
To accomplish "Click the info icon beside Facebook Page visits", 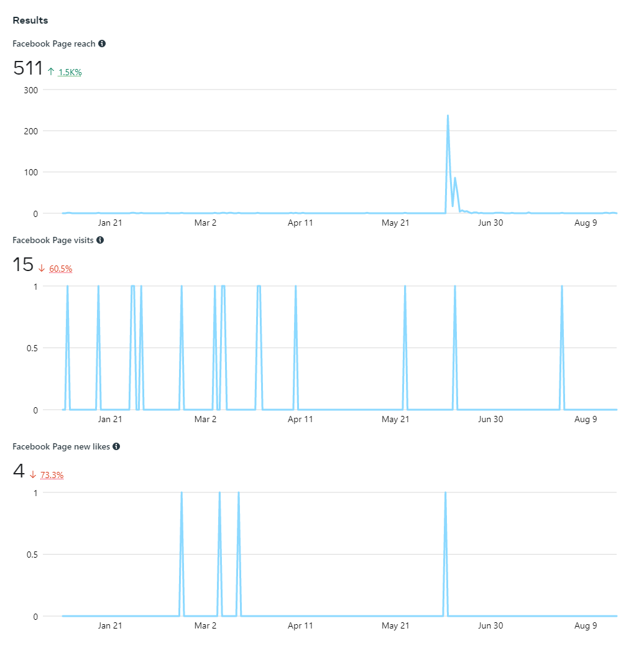I will 100,240.
